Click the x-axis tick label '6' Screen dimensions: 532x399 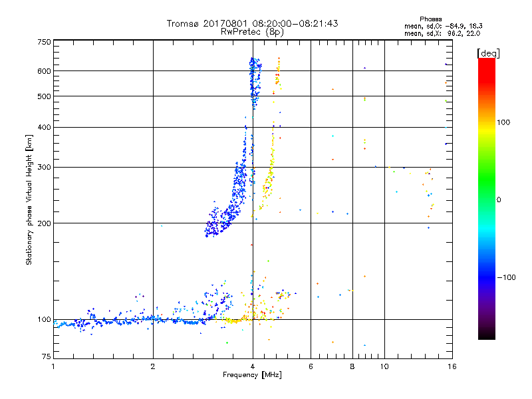pyautogui.click(x=311, y=366)
